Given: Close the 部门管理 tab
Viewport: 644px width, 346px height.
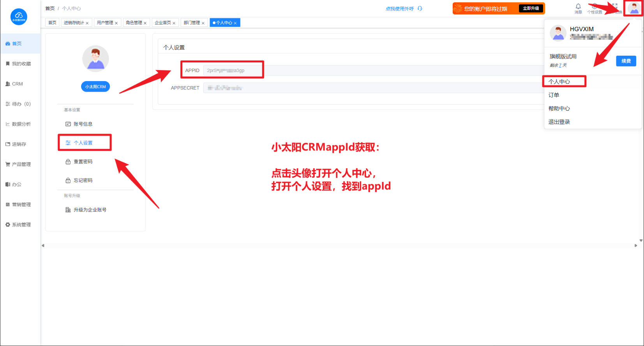Looking at the screenshot, I should point(203,23).
